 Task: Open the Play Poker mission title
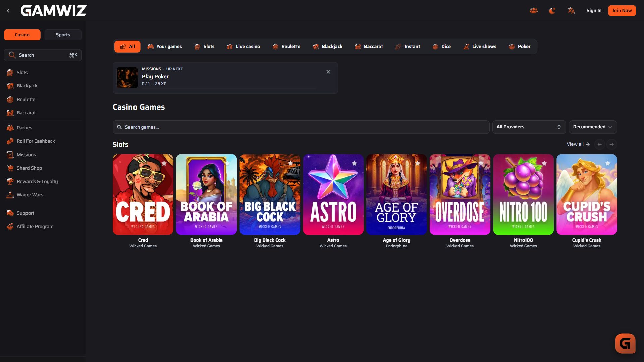[x=155, y=77]
